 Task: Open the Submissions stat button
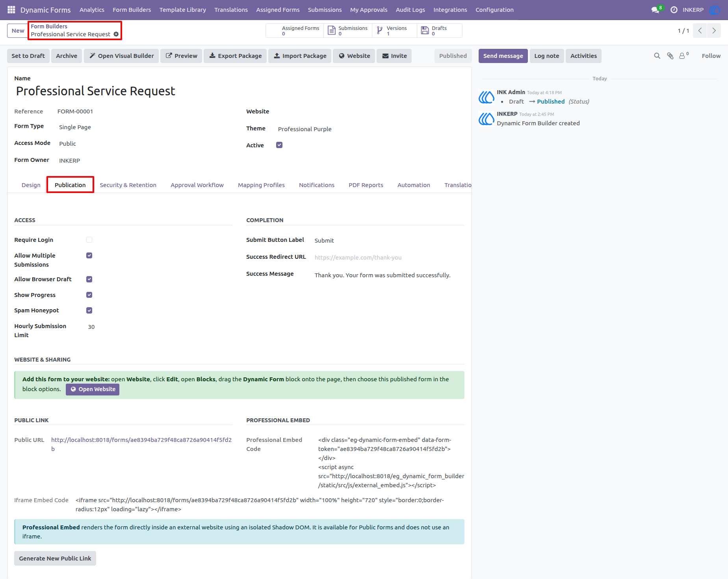click(x=348, y=31)
